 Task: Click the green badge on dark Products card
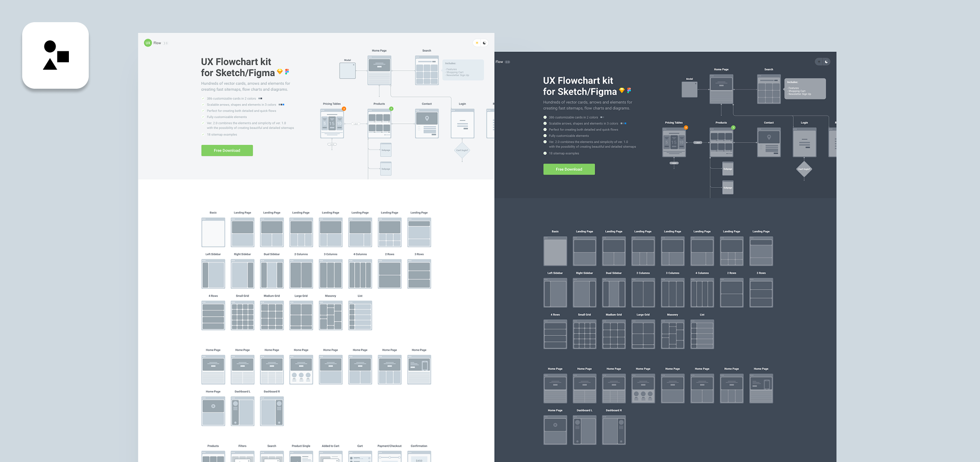point(733,128)
